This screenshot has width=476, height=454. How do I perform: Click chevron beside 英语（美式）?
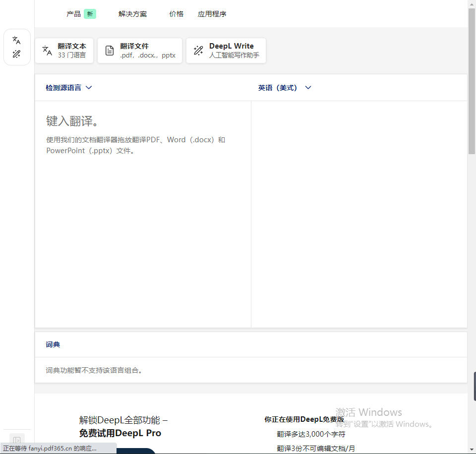tap(308, 88)
